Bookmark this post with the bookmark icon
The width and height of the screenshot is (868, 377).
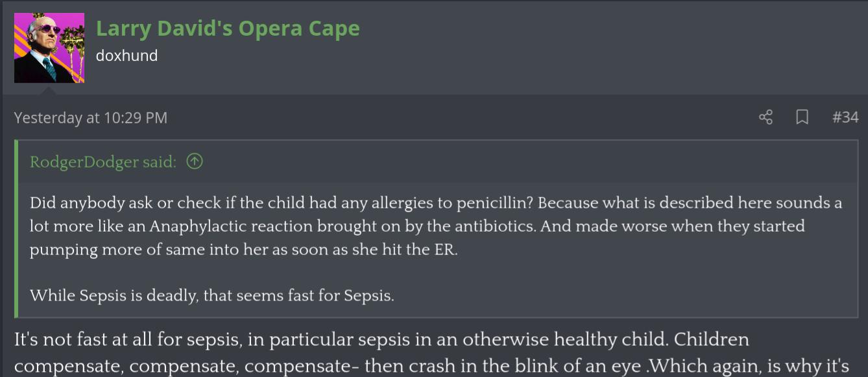pyautogui.click(x=802, y=117)
